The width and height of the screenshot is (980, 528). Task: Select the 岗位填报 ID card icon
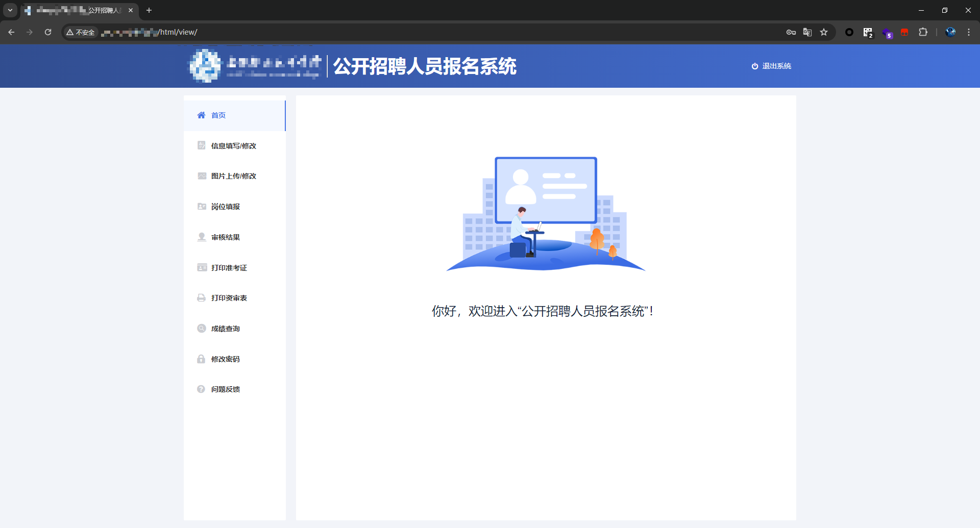click(202, 207)
